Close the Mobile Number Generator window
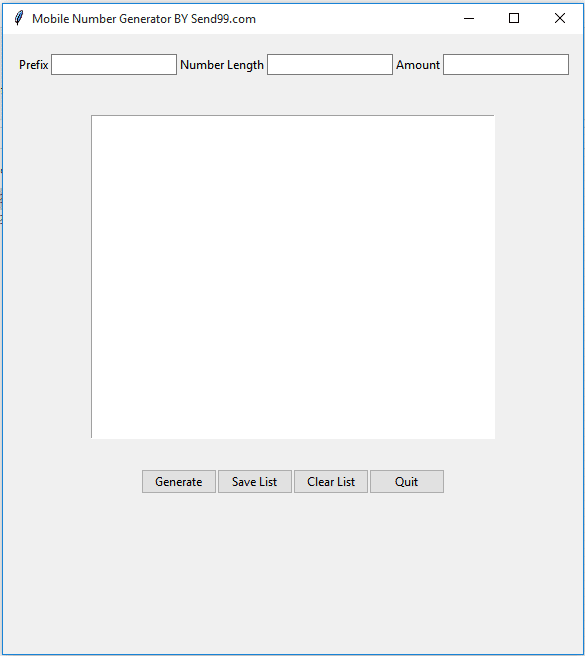Screen dimensions: 585x656 click(559, 18)
